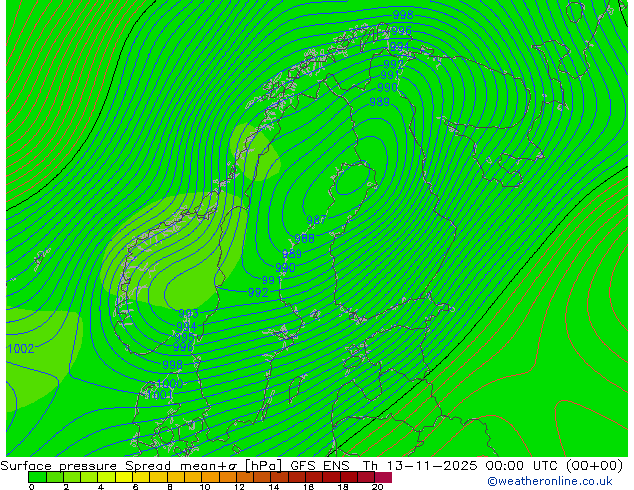Image resolution: width=634 pixels, height=490 pixels.
Task: Click the 988 isobar label
Action: click(304, 239)
